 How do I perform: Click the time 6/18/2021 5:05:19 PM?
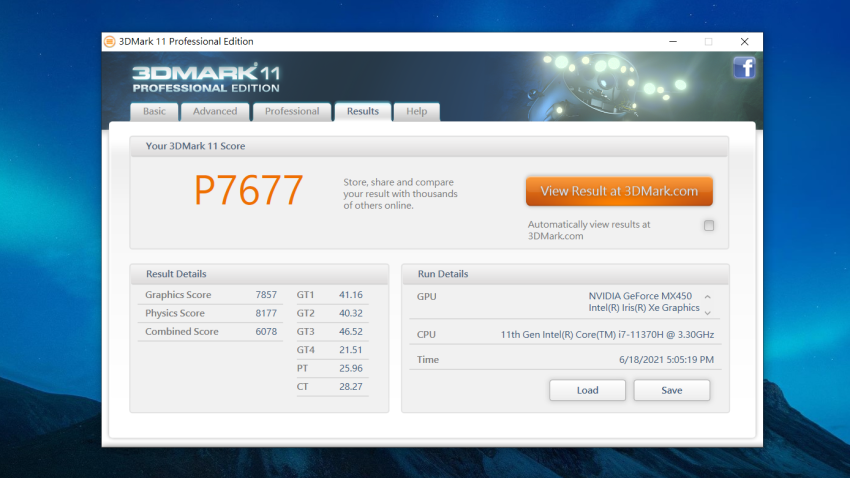coord(666,360)
